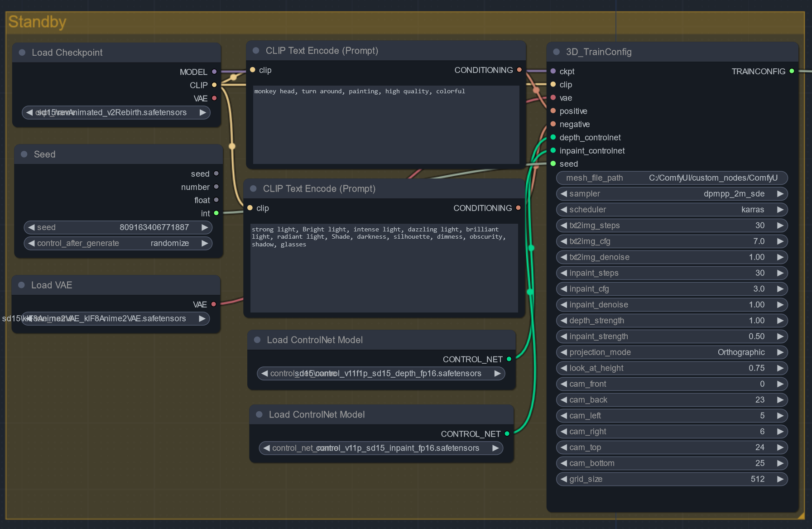Increase txt2img_steps with the right arrow
This screenshot has height=529, width=812.
click(780, 226)
